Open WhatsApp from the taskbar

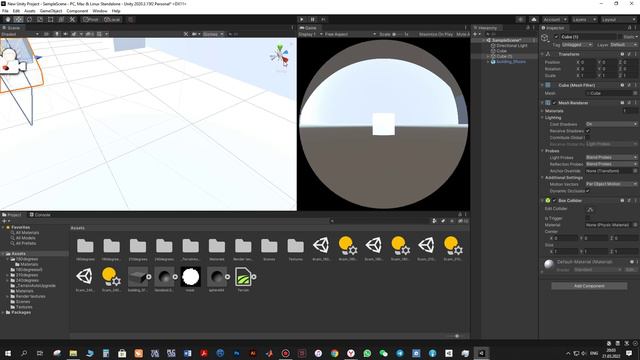pyautogui.click(x=367, y=353)
